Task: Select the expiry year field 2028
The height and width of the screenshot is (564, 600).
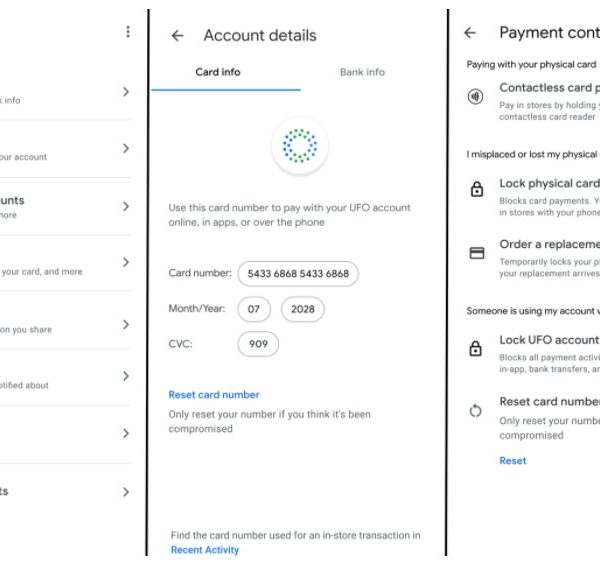Action: click(x=303, y=309)
